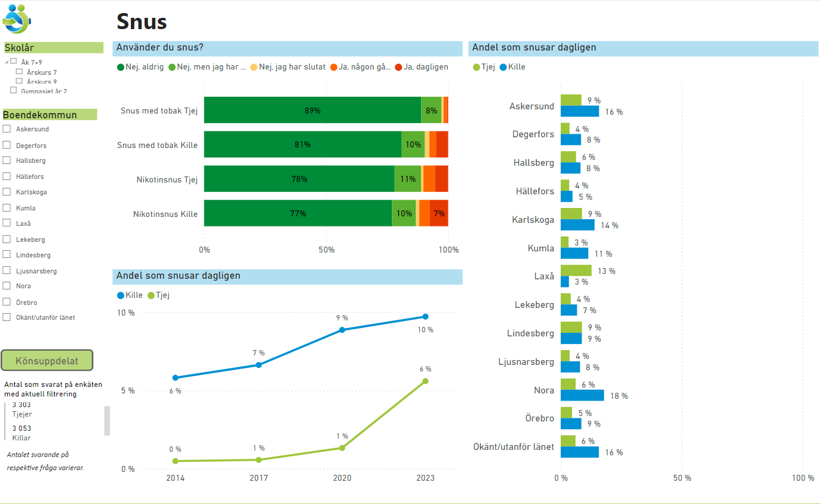This screenshot has height=504, width=820.
Task: Click the green Tjej bar for Laxå (13 %)
Action: pos(576,270)
